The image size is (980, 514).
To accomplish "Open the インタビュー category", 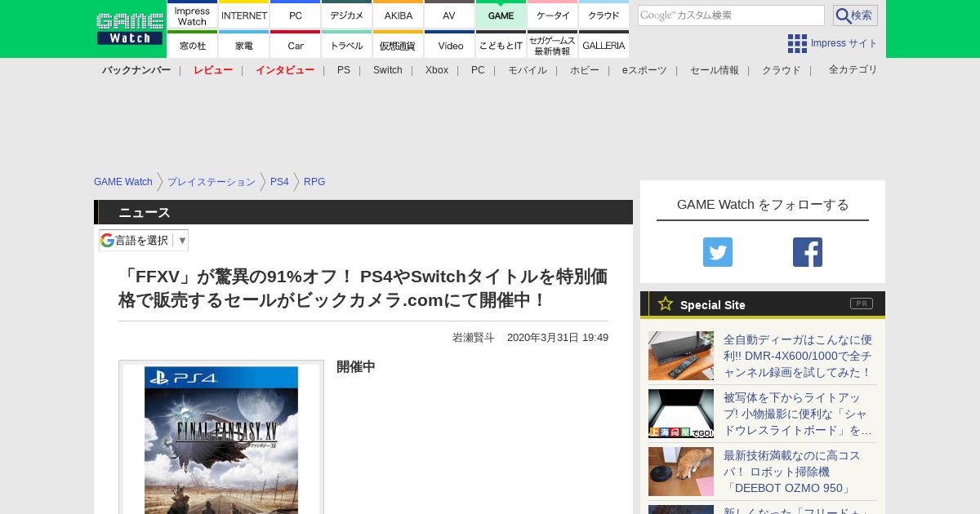I will [x=285, y=70].
